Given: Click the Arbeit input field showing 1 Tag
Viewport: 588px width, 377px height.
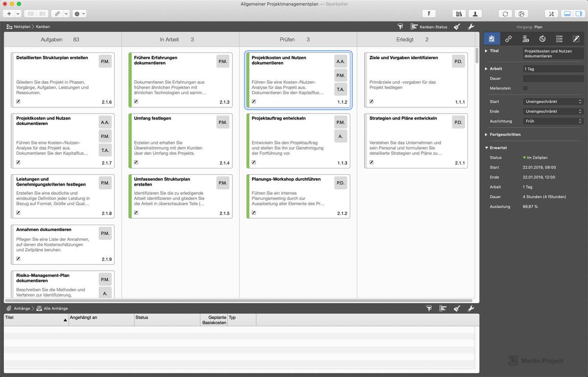Looking at the screenshot, I should pyautogui.click(x=553, y=69).
